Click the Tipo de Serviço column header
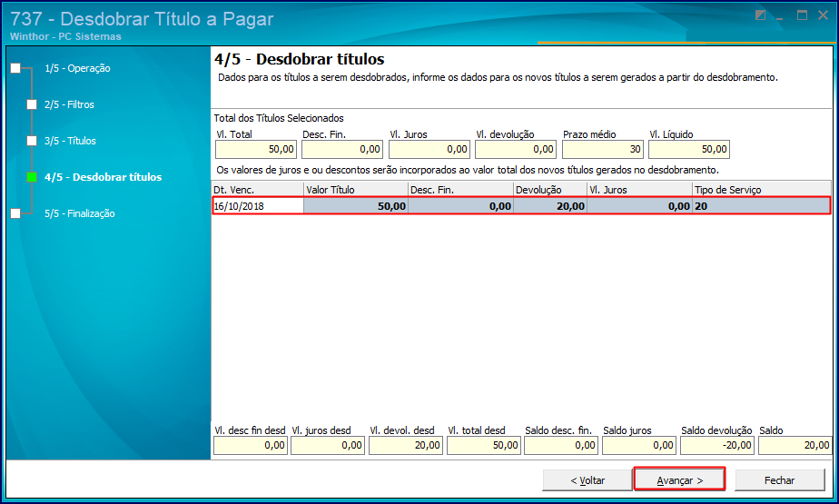This screenshot has width=839, height=504. (x=762, y=190)
